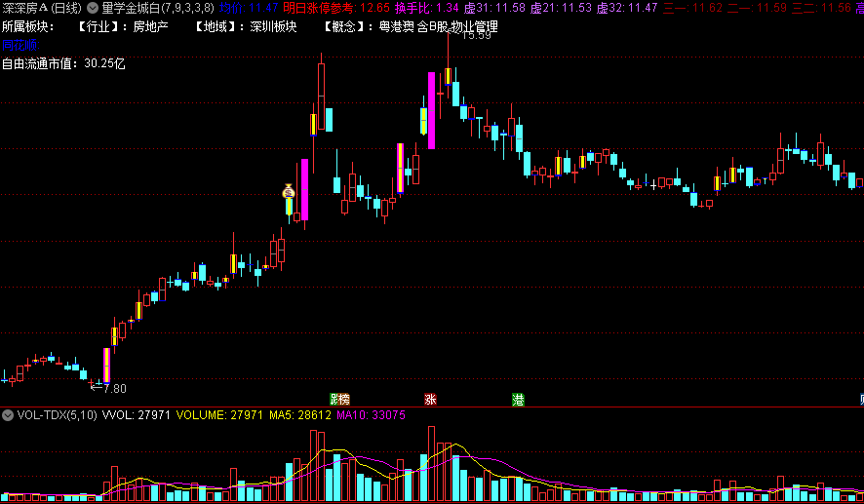This screenshot has height=504, width=864.
Task: Click the 15.59 high price label
Action: [476, 36]
